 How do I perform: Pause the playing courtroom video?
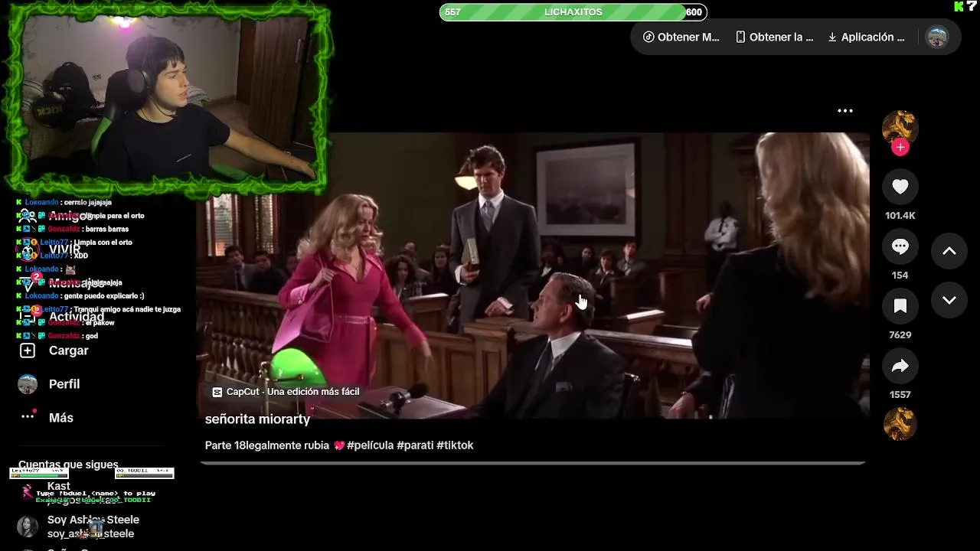(x=533, y=275)
